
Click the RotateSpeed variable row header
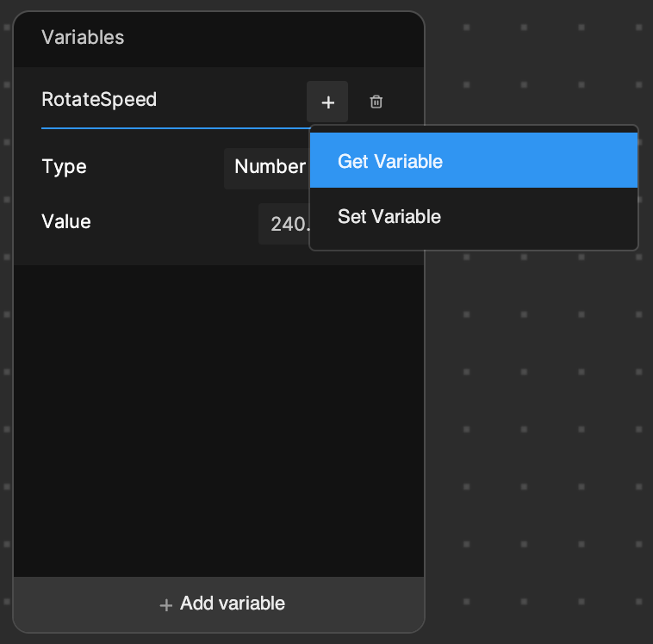(219, 102)
